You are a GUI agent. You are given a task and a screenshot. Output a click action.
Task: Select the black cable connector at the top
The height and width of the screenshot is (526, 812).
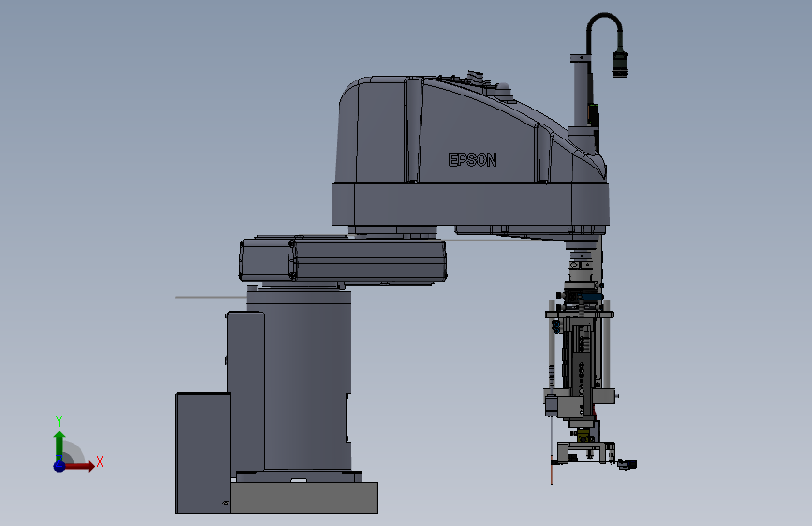(620, 64)
